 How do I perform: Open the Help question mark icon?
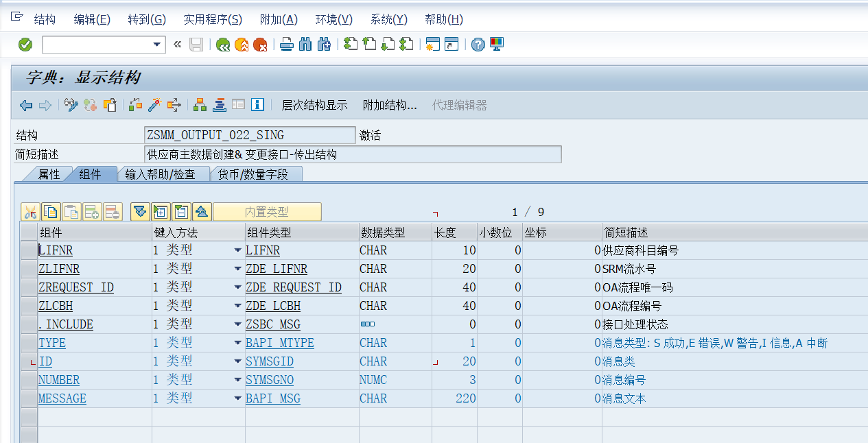(x=478, y=45)
